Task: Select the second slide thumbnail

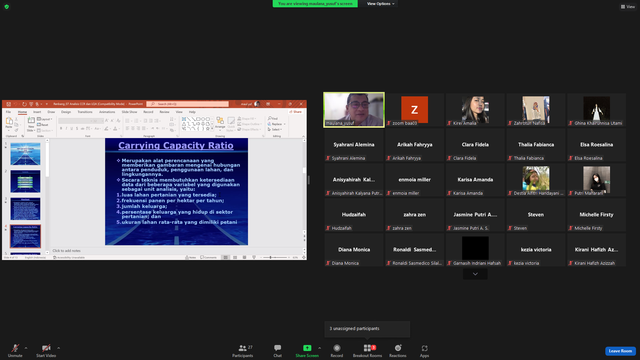Action: [x=25, y=181]
